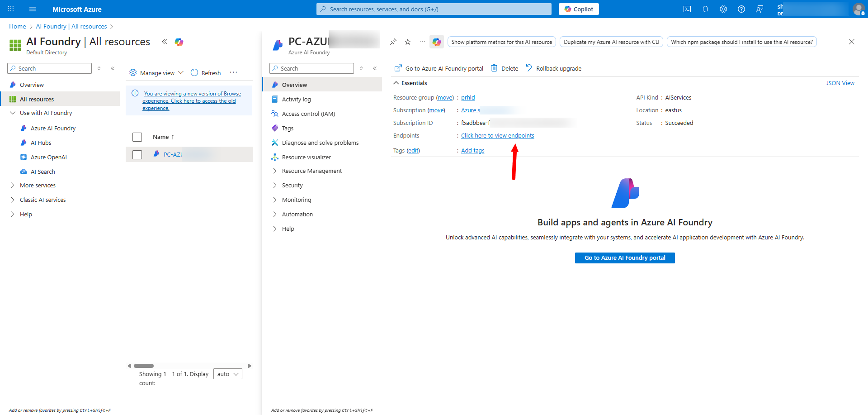The image size is (868, 415).
Task: Click here to view endpoints link
Action: click(497, 136)
